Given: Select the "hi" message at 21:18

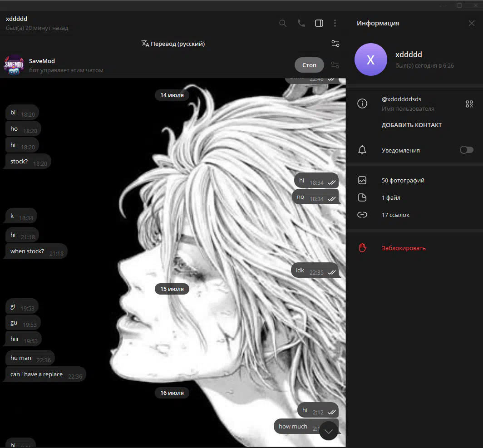Looking at the screenshot, I should pyautogui.click(x=22, y=235).
